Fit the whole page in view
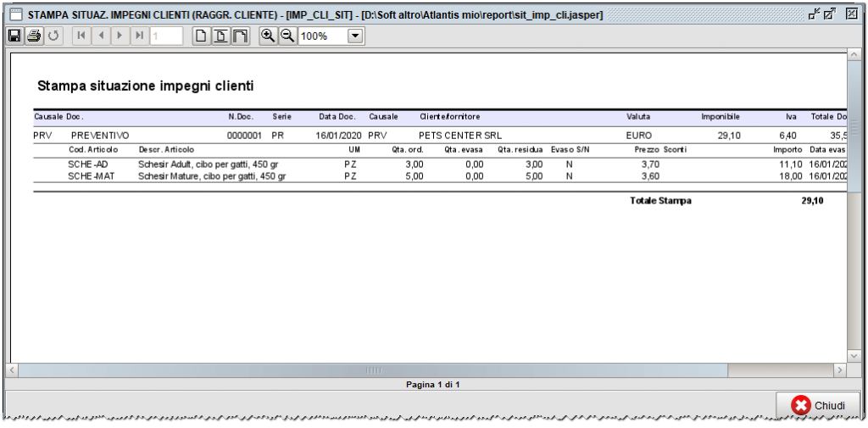The width and height of the screenshot is (868, 428). [x=220, y=36]
